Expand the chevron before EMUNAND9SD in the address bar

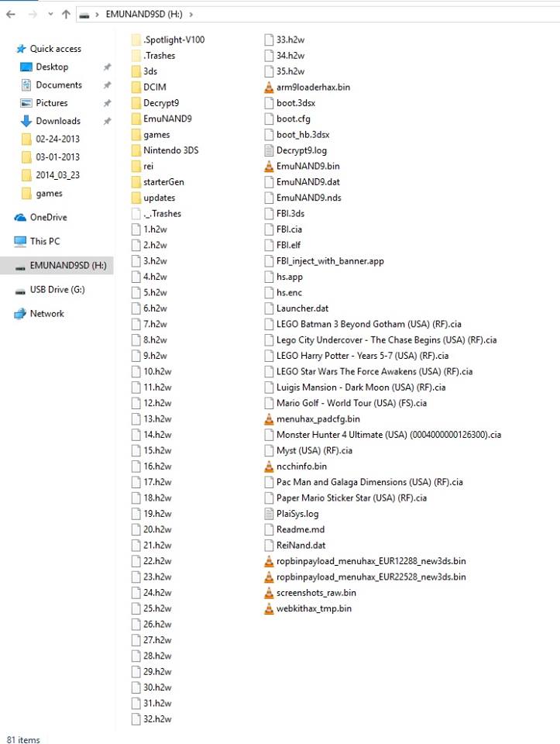pyautogui.click(x=97, y=14)
